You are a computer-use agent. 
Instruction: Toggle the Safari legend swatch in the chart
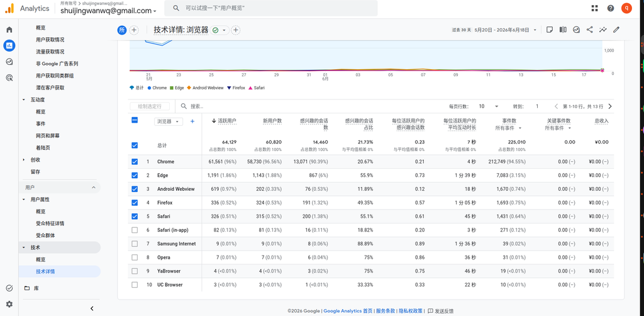250,88
